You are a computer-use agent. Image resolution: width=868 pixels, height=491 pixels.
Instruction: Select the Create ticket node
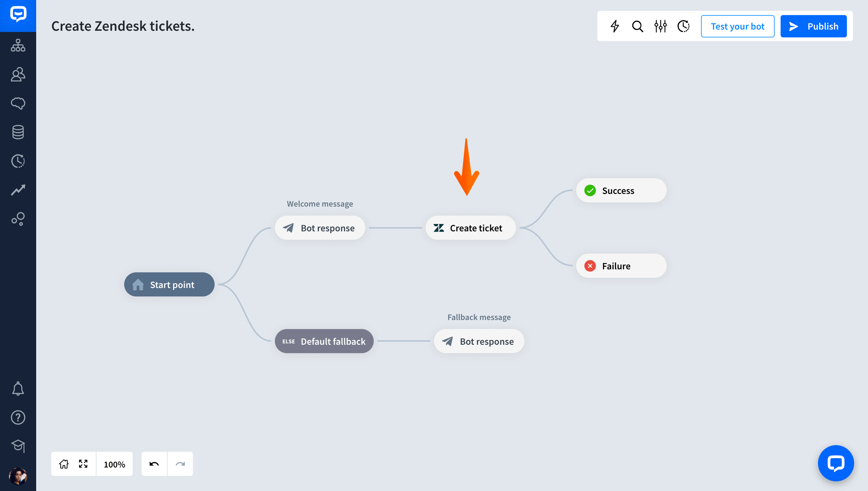coord(469,228)
